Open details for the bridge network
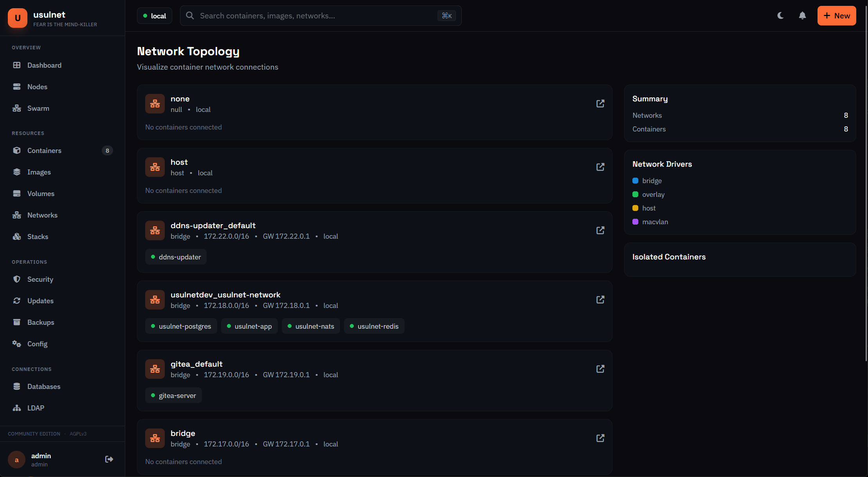Viewport: 868px width, 477px height. tap(600, 438)
